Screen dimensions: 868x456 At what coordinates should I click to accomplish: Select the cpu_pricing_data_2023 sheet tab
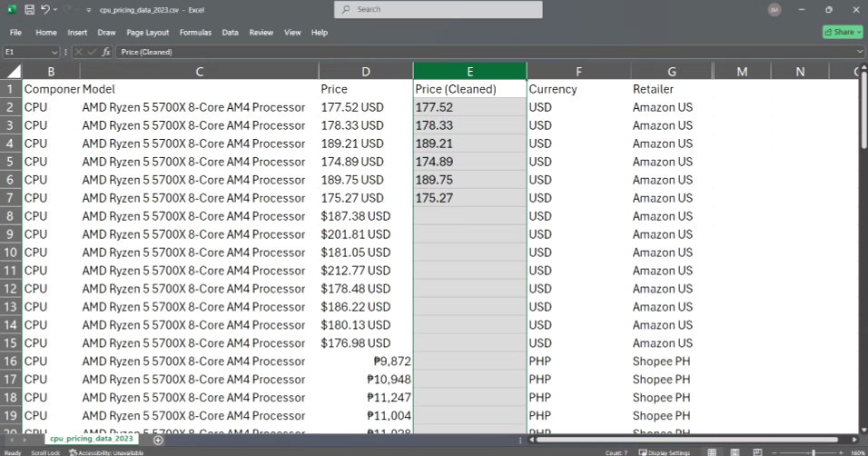click(92, 438)
